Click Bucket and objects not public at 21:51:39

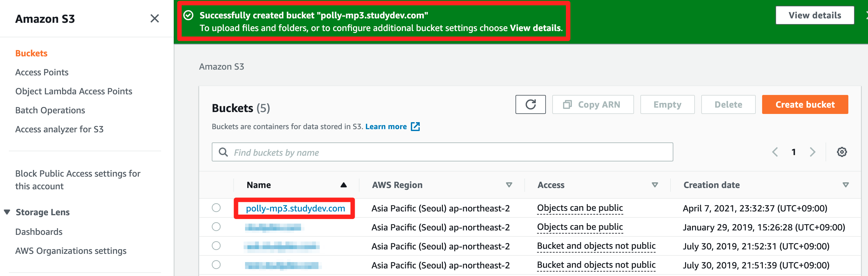[596, 265]
